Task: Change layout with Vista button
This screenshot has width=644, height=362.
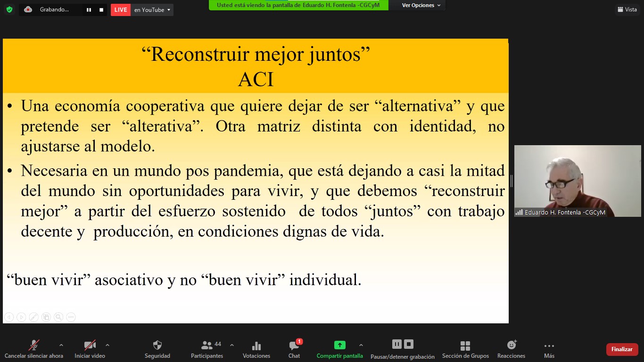Action: coord(627,9)
